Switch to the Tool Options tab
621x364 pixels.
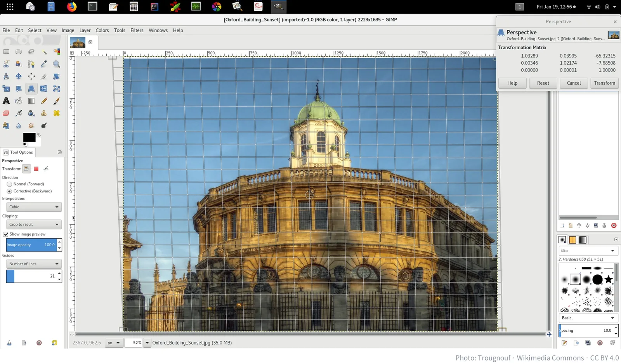click(18, 153)
